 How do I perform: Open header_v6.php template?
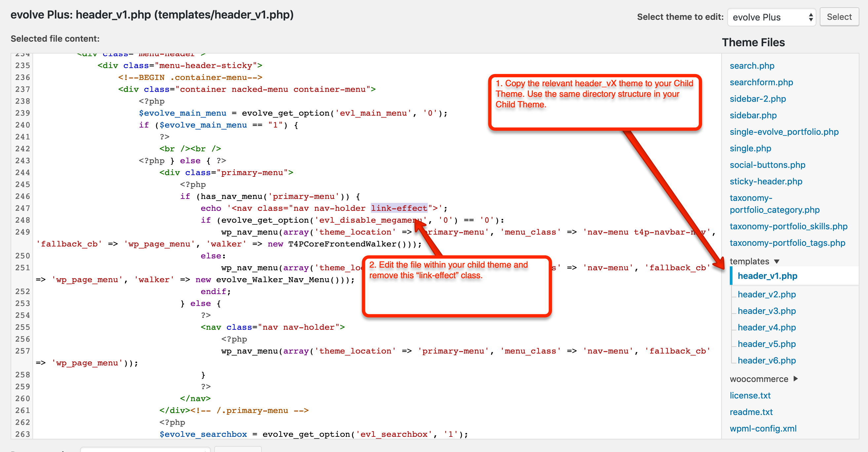click(766, 360)
